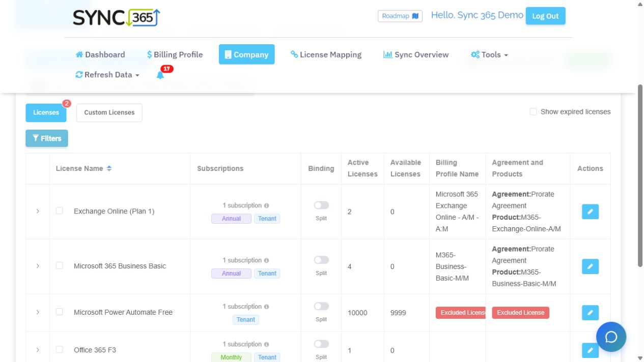Click the Log Out button

pos(545,16)
